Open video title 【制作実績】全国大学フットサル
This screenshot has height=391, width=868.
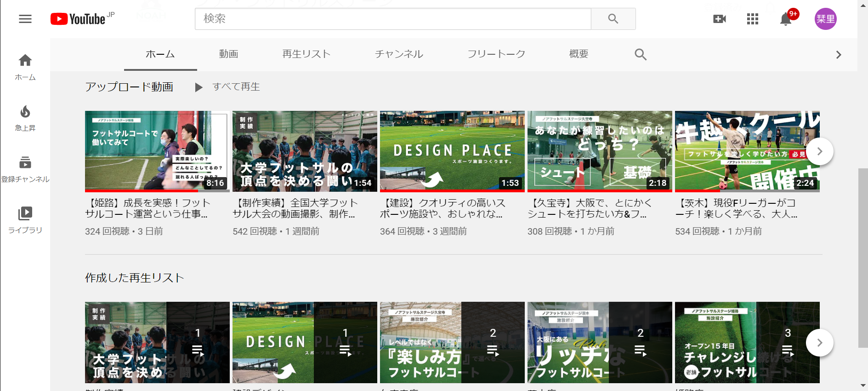tap(295, 208)
